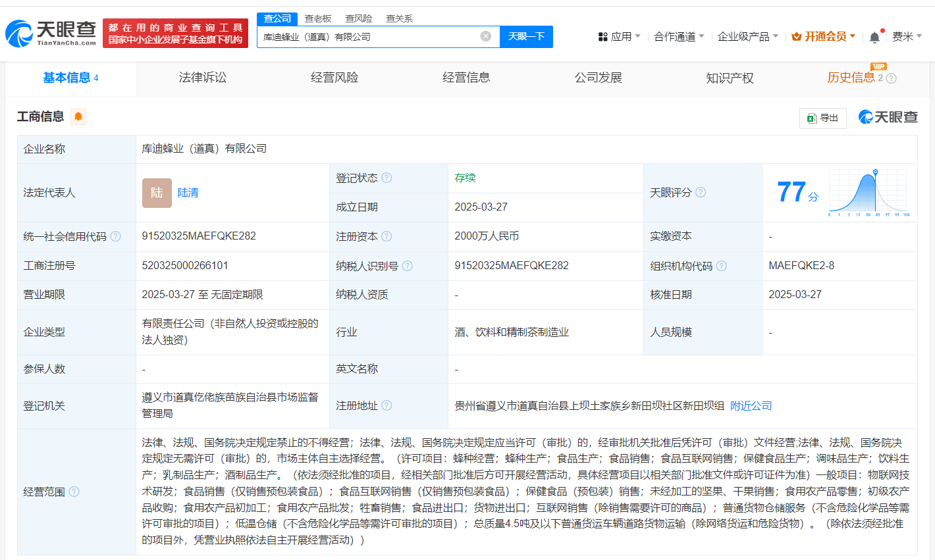
Task: Select the 查老板 search tab
Action: pos(317,18)
